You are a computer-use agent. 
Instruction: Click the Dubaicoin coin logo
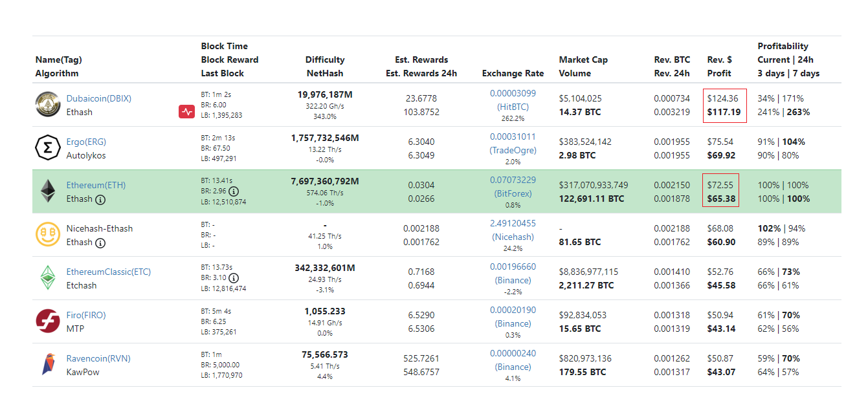(x=47, y=105)
